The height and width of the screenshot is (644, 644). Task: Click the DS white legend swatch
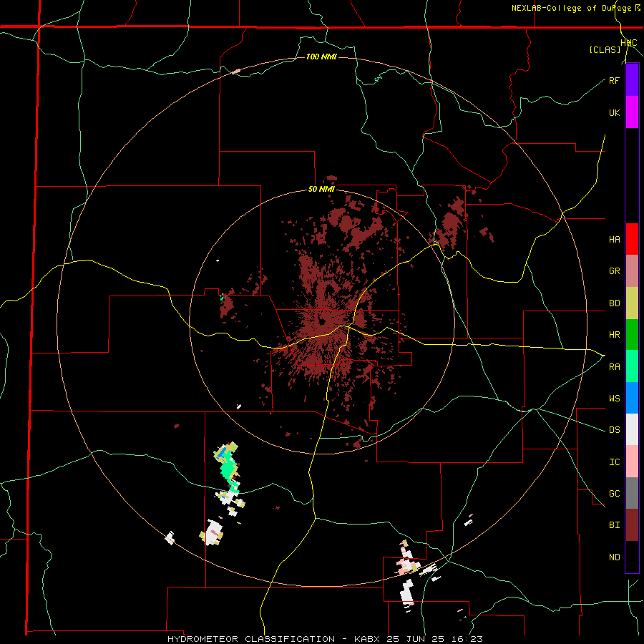click(x=632, y=429)
